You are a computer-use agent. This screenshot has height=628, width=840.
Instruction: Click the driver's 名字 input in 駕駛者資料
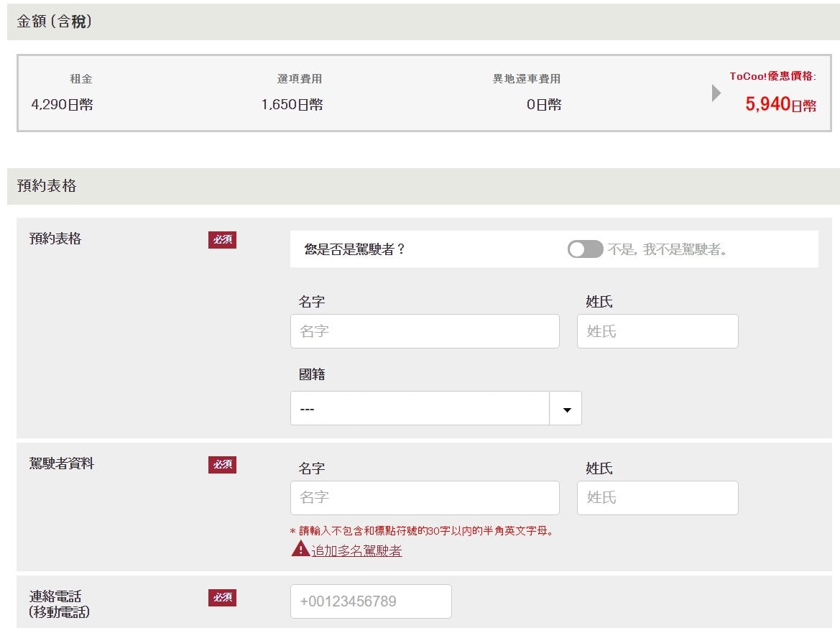pyautogui.click(x=425, y=497)
